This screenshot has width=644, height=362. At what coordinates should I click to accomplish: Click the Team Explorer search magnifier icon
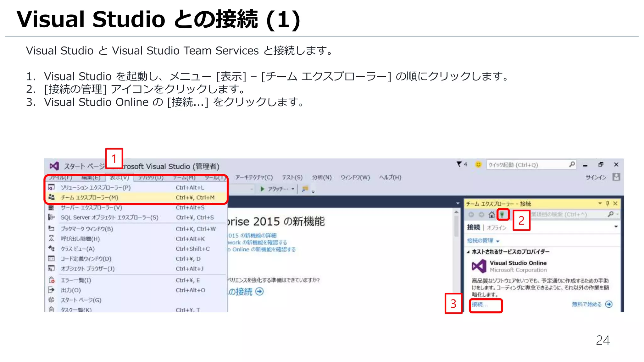(x=610, y=214)
